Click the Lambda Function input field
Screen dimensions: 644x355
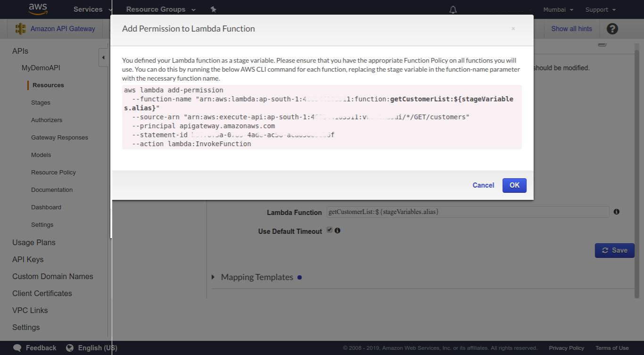click(x=468, y=212)
